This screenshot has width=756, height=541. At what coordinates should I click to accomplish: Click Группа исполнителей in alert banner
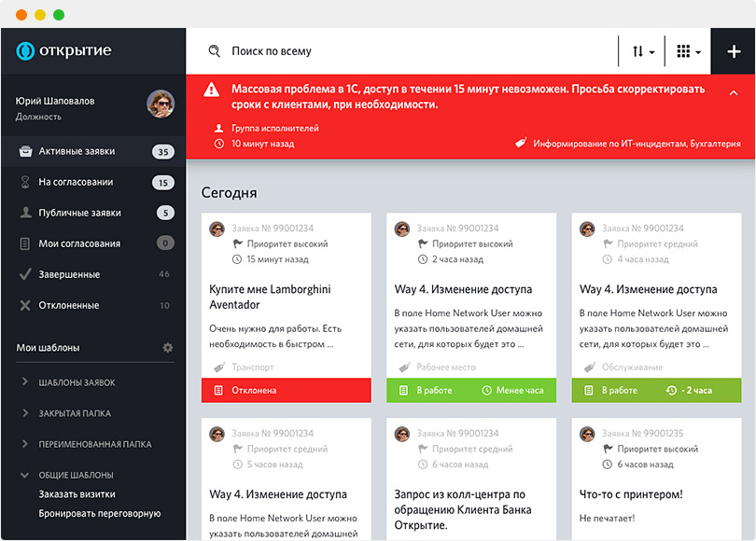(x=275, y=128)
